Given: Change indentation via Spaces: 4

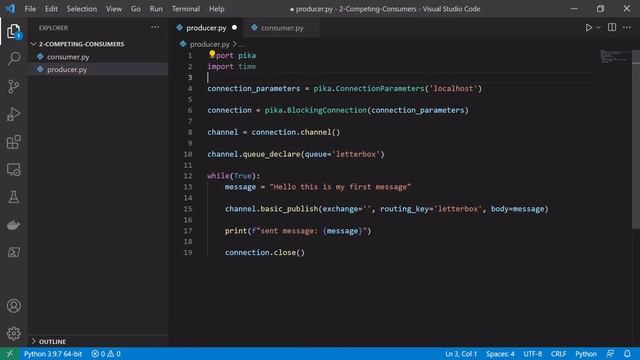Looking at the screenshot, I should click(500, 354).
